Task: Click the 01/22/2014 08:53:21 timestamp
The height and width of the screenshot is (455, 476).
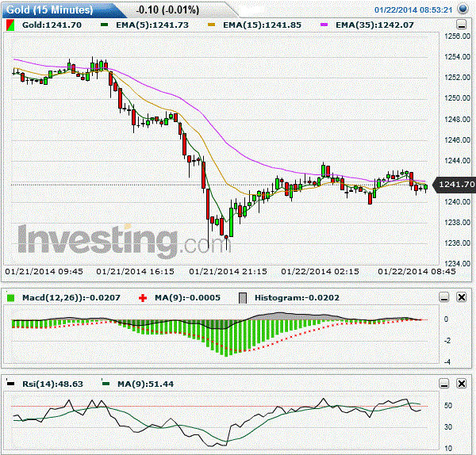Action: 413,10
